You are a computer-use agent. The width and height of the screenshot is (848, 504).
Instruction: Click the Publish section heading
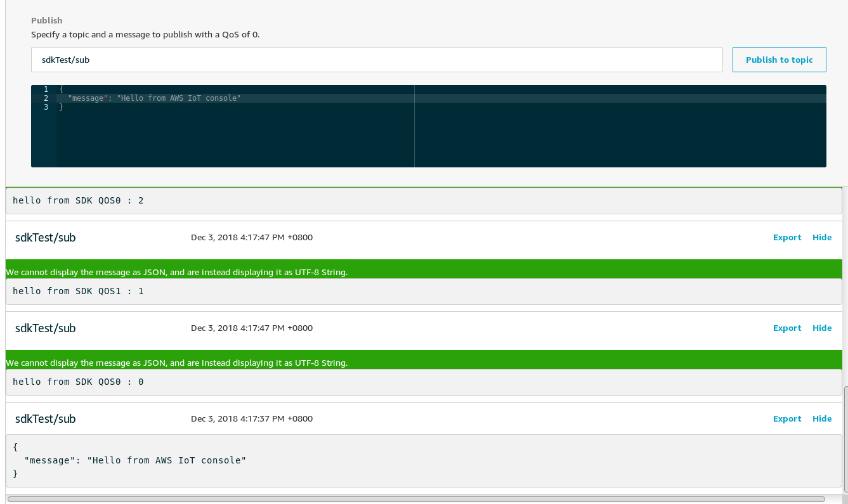tap(47, 20)
